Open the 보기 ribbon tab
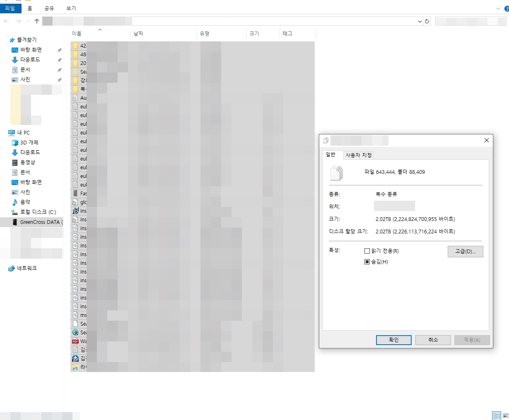509x420 pixels. (x=71, y=8)
